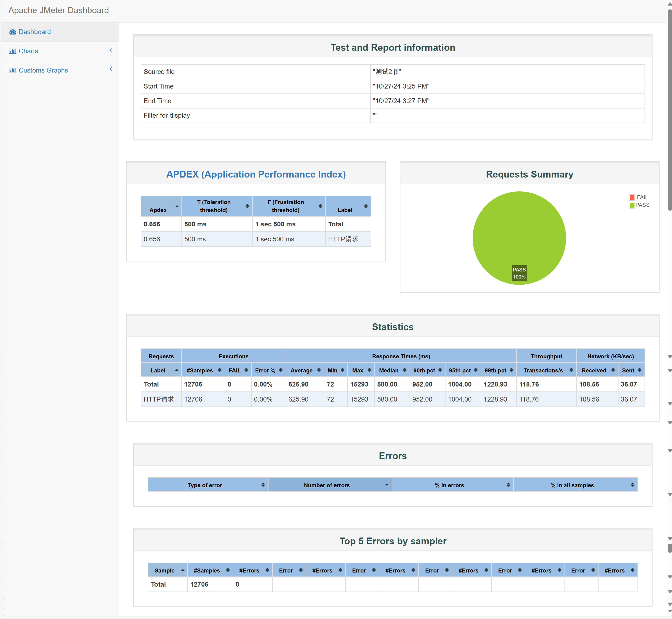The width and height of the screenshot is (672, 619).
Task: Open the Dashboard sidebar menu item
Action: tap(35, 32)
